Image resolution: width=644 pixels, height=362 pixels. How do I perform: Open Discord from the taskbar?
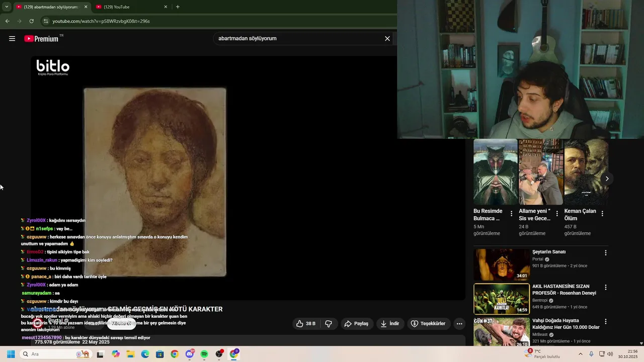(x=190, y=354)
